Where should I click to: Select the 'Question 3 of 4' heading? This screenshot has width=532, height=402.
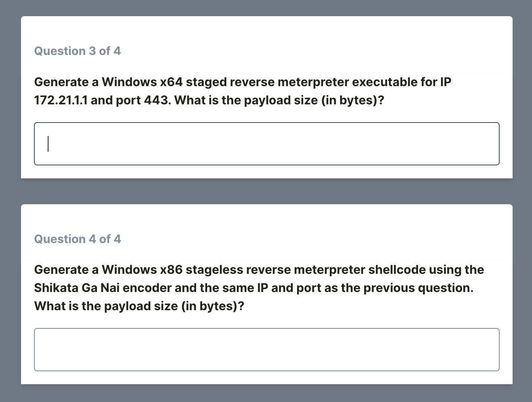(78, 51)
